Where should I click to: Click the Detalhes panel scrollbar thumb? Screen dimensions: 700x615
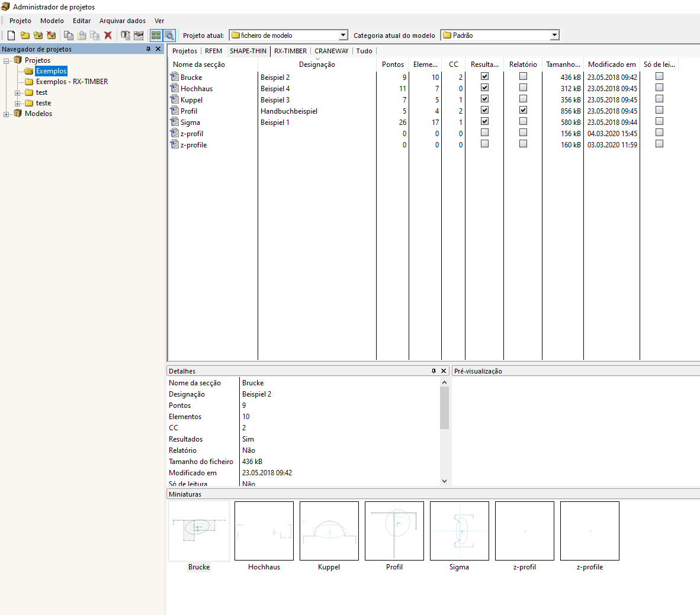point(444,407)
